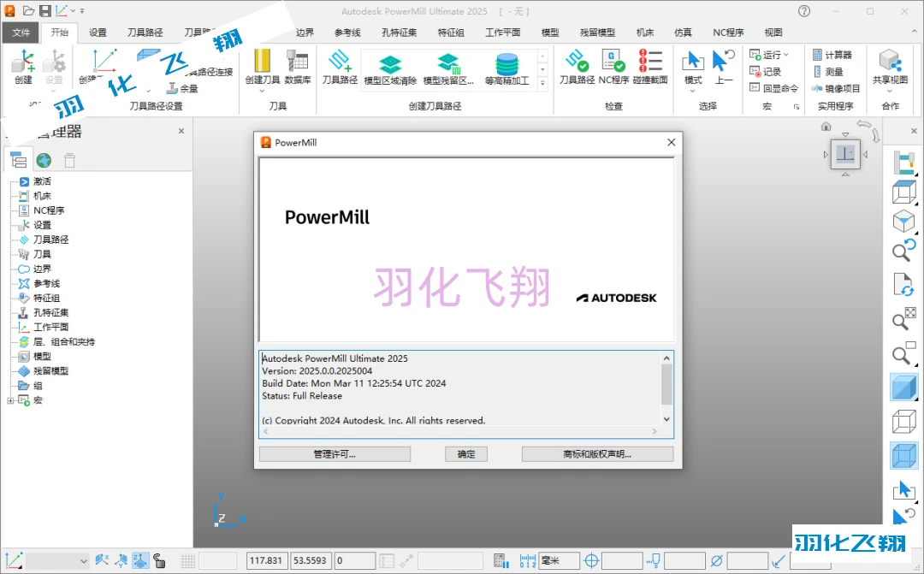Open the workplane dropdown in the status bar
Screen dimensions: 924x574
[x=83, y=560]
